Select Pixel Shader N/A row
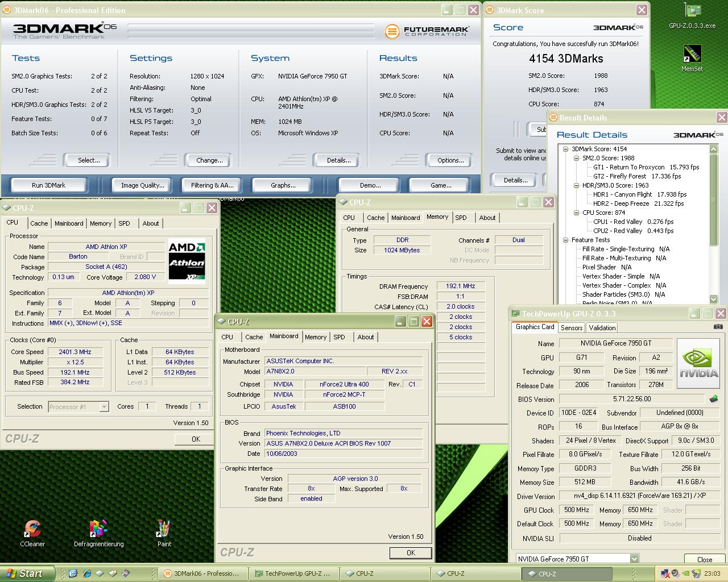The width and height of the screenshot is (728, 582). tap(607, 267)
